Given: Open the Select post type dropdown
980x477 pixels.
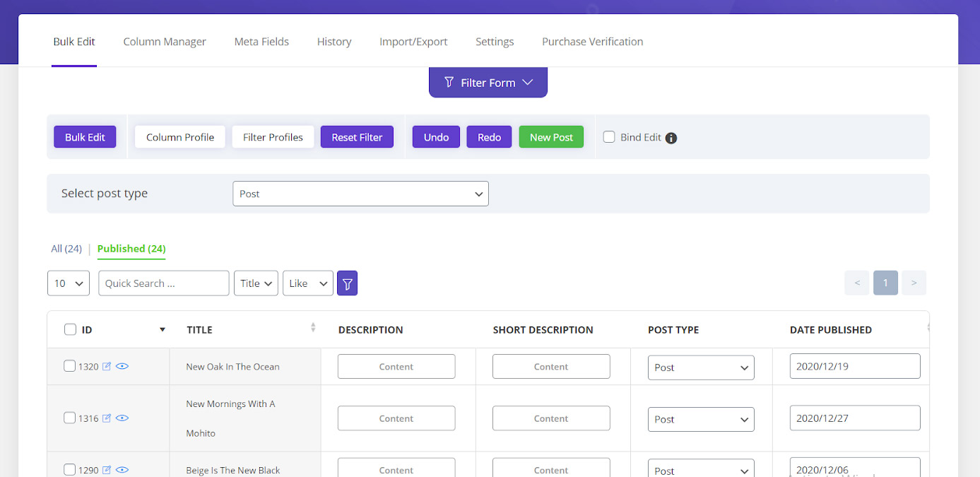Looking at the screenshot, I should pos(360,194).
